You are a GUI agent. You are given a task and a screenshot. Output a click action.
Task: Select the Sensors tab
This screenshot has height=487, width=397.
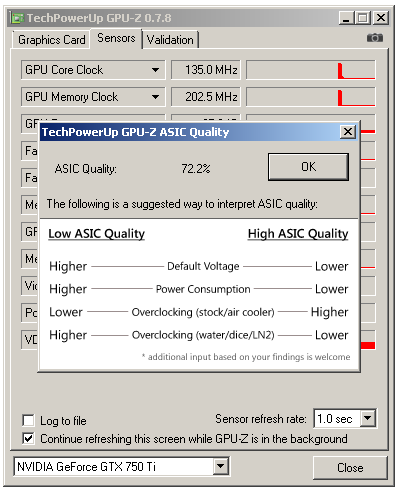coord(116,38)
